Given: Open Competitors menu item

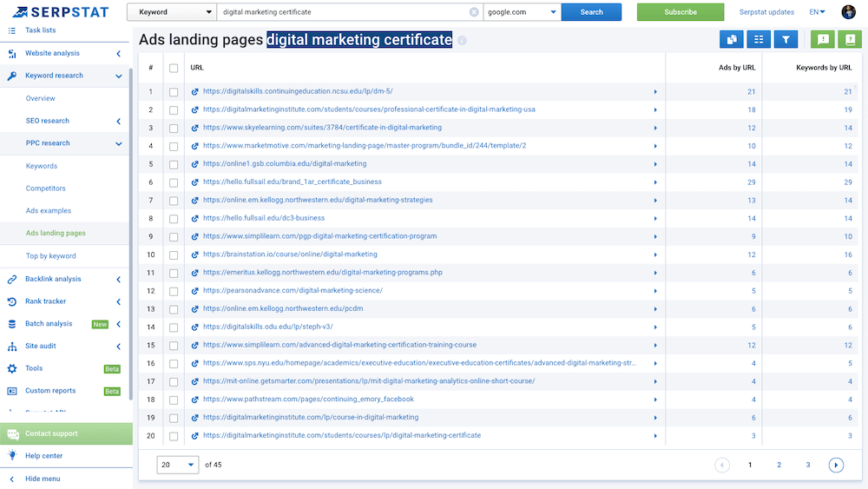Looking at the screenshot, I should [x=45, y=188].
